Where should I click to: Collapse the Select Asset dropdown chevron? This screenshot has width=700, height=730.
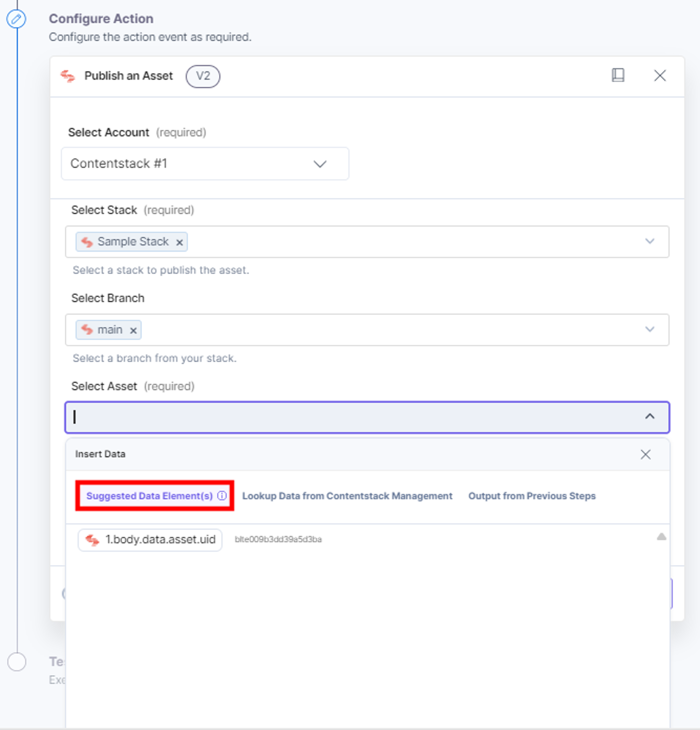[650, 416]
